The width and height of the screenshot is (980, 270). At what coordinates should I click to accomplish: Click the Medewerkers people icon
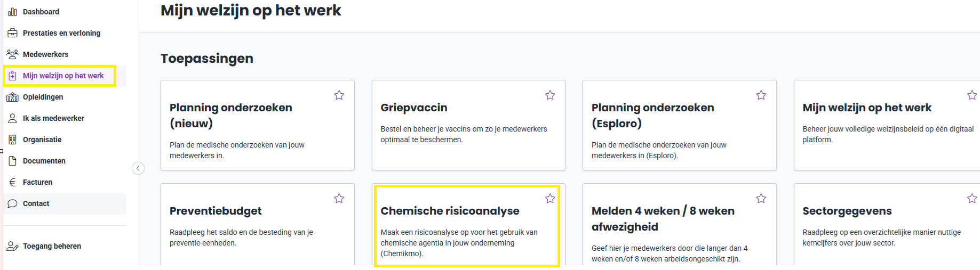(12, 54)
